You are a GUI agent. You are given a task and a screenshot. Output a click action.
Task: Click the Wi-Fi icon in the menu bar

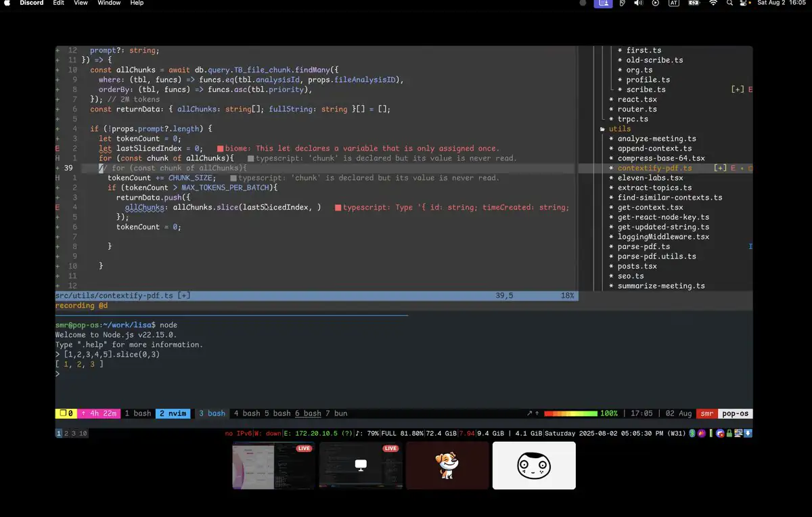(713, 3)
